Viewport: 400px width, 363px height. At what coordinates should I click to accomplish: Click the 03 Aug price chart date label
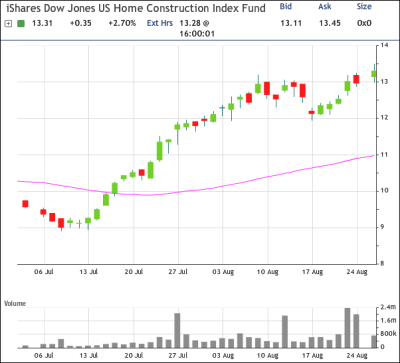(x=223, y=272)
